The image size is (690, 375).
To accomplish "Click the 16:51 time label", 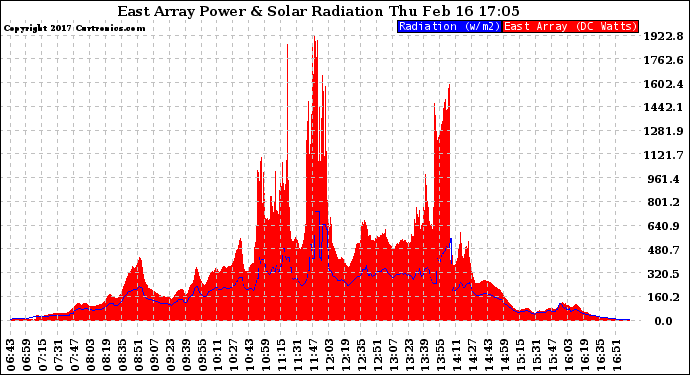I will click(x=617, y=355).
